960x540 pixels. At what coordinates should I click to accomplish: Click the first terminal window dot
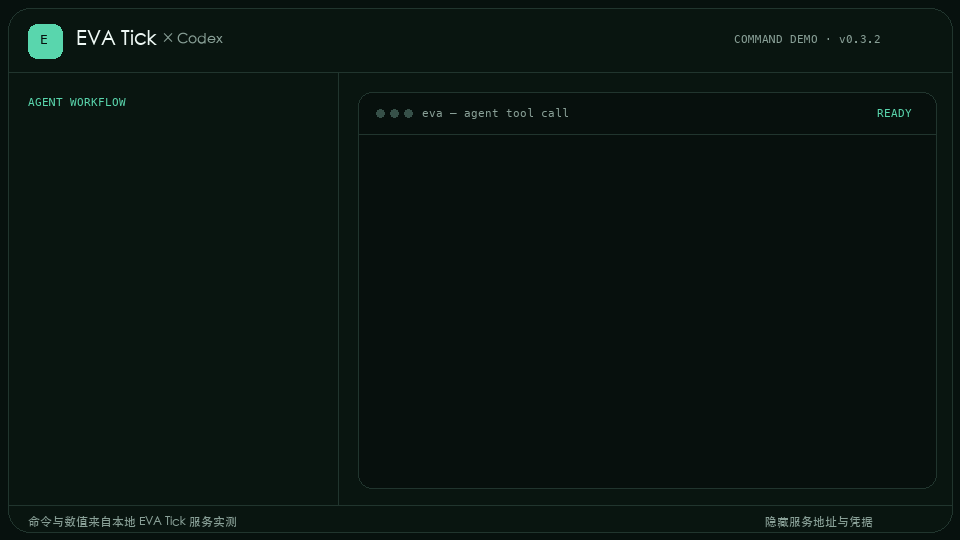(380, 113)
